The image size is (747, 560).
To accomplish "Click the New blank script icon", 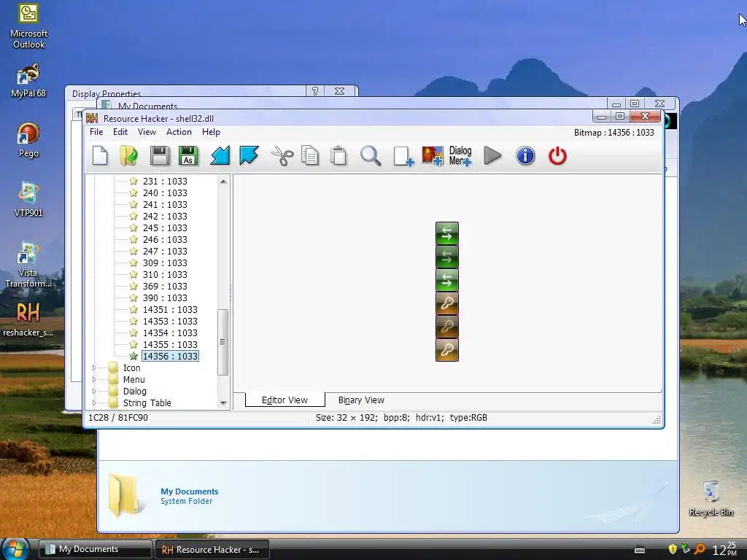I will 100,156.
